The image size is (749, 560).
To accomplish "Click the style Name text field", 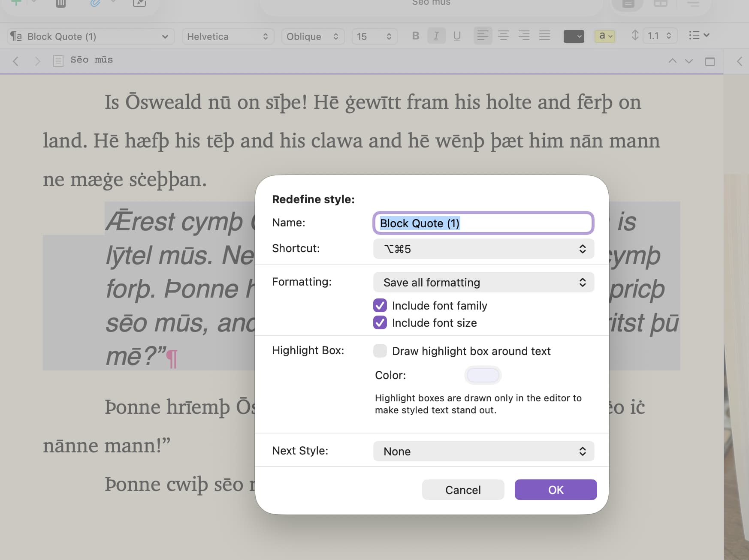I will [x=483, y=223].
